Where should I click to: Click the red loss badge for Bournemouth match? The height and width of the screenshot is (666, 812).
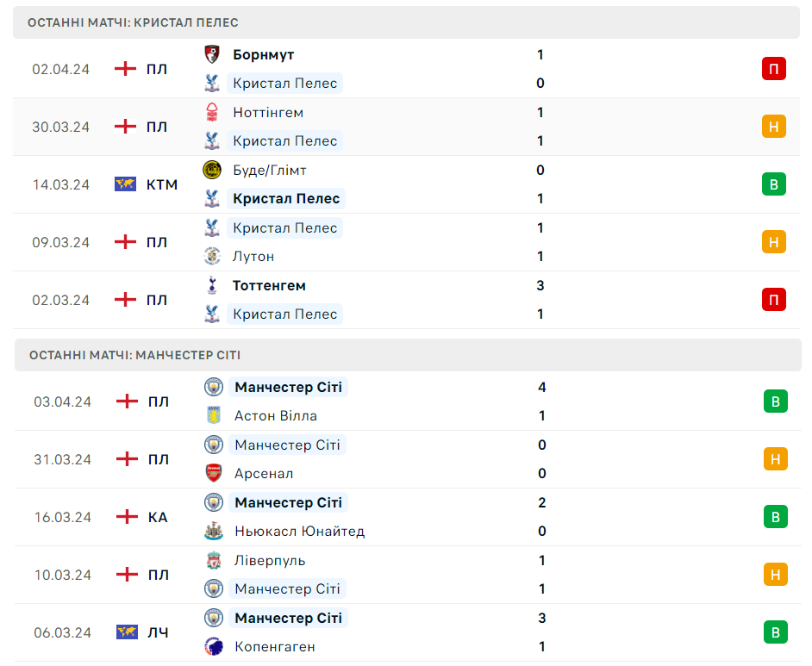[773, 69]
